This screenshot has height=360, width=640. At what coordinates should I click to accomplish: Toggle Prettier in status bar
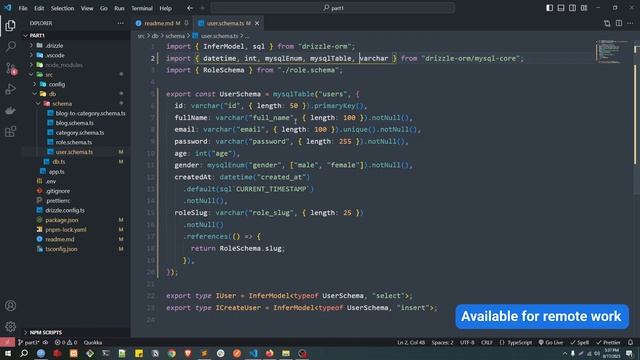(609, 342)
